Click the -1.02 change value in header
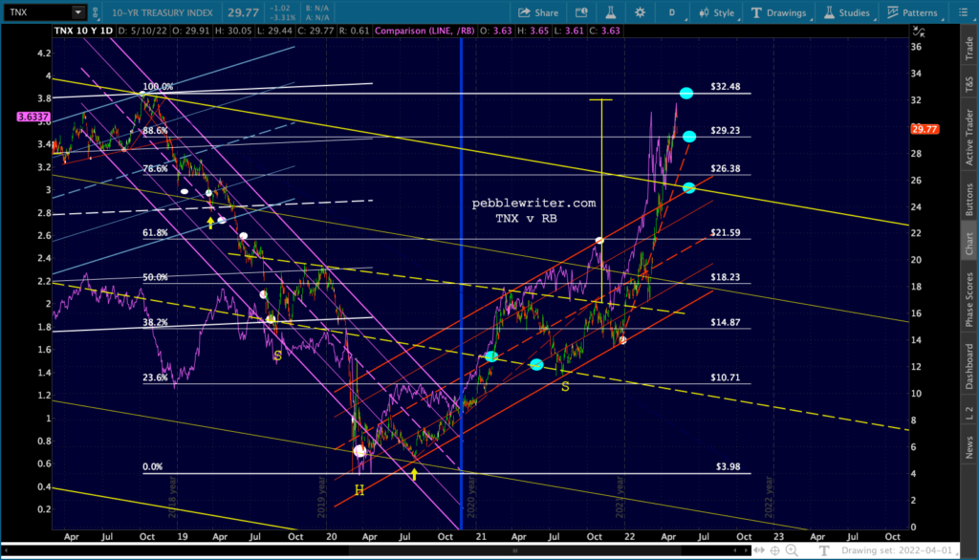 pyautogui.click(x=280, y=8)
